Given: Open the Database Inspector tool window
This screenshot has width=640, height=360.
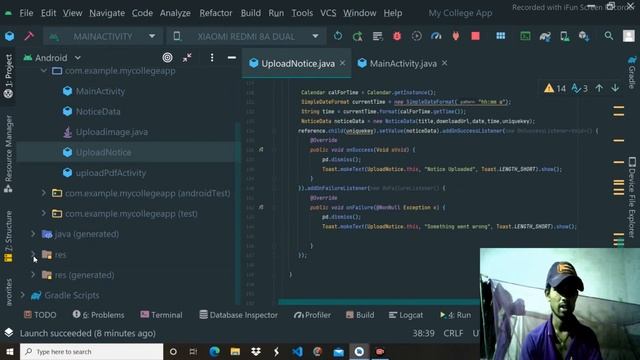Looking at the screenshot, I should pyautogui.click(x=238, y=315).
